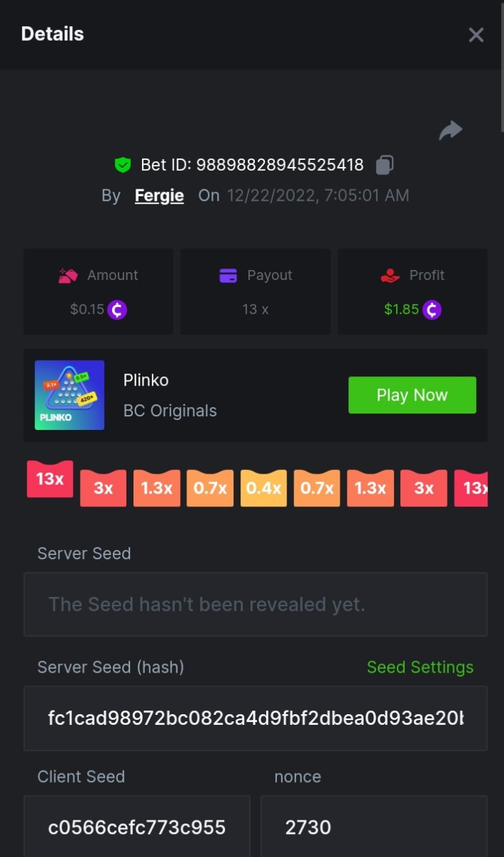Open the Plinko game thumbnail

tap(69, 395)
